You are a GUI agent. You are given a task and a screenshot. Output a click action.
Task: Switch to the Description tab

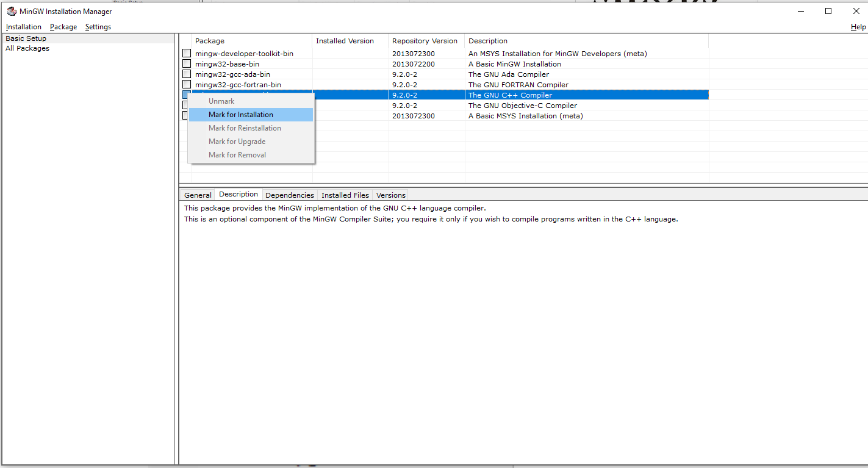pos(239,194)
